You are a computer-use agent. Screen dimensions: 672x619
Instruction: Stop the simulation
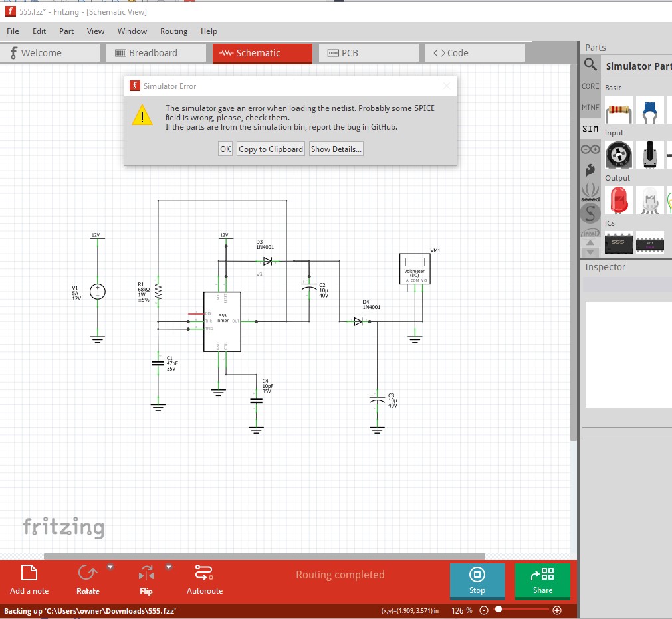tap(477, 580)
